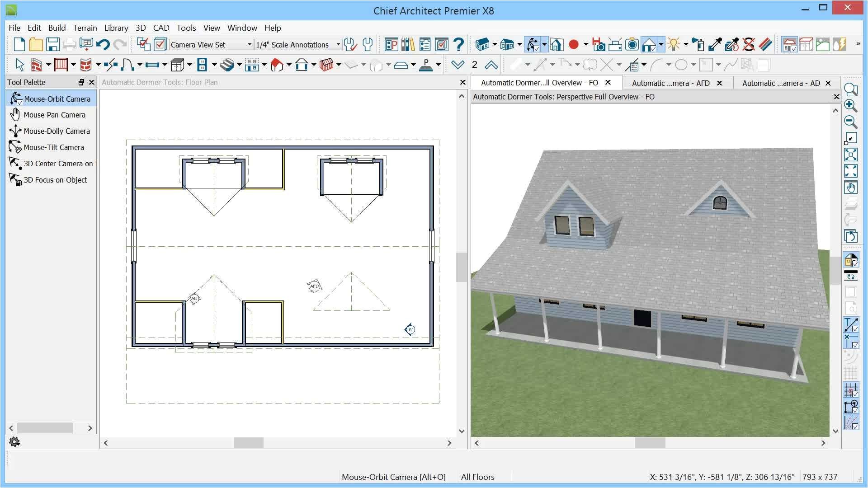This screenshot has width=868, height=488.
Task: Expand the Mouse-Orbit Camera dropdown arrow
Action: [544, 44]
